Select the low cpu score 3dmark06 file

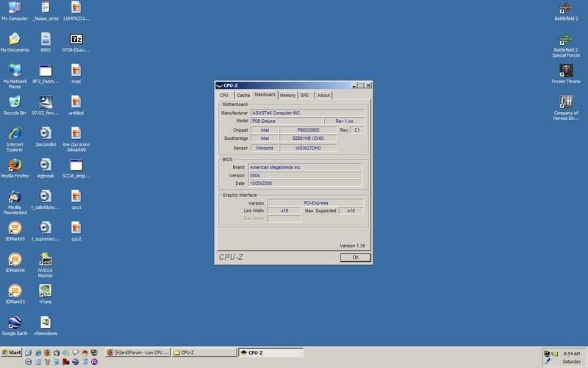click(x=76, y=139)
